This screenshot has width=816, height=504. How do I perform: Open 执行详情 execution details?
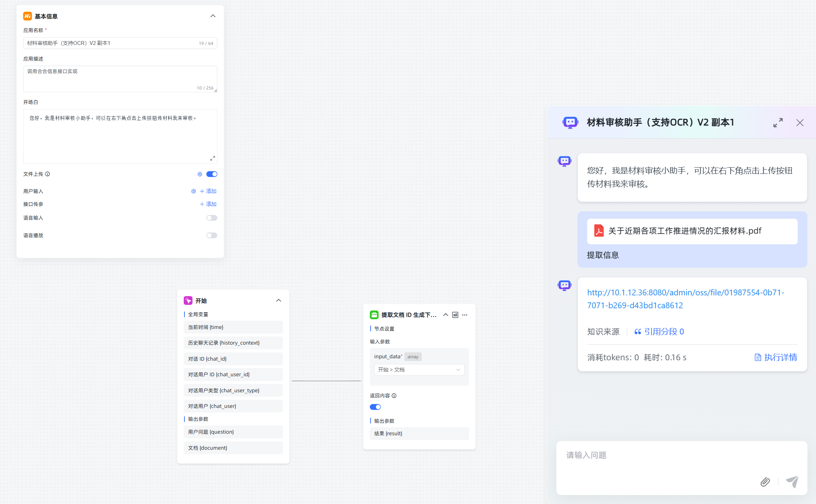[x=776, y=357]
